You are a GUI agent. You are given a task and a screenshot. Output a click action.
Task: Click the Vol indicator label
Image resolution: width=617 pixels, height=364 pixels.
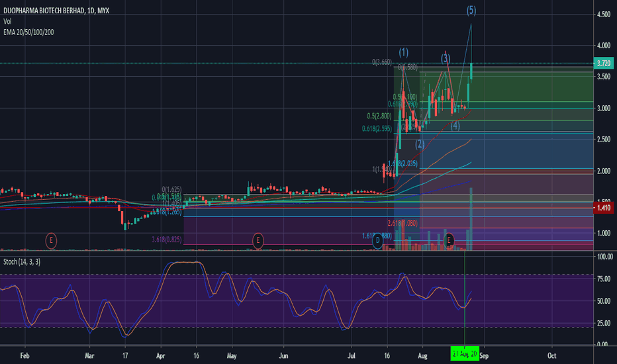click(7, 21)
